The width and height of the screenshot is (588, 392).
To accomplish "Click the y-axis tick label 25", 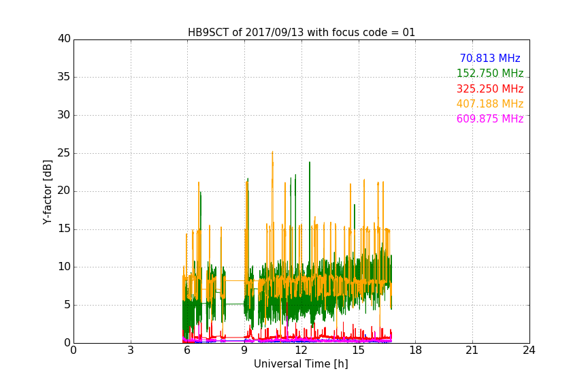I will (x=64, y=153).
